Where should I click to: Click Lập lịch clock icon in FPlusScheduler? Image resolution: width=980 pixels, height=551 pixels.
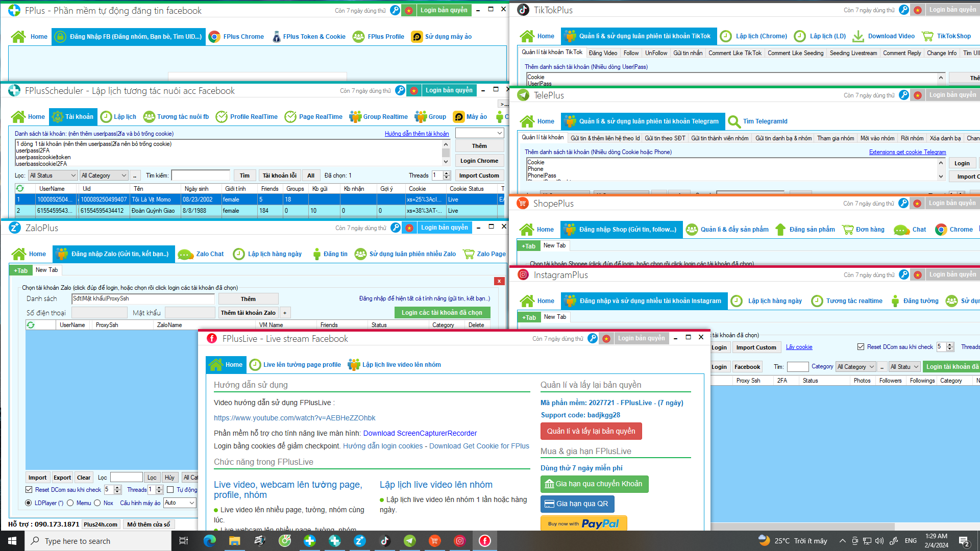point(106,117)
